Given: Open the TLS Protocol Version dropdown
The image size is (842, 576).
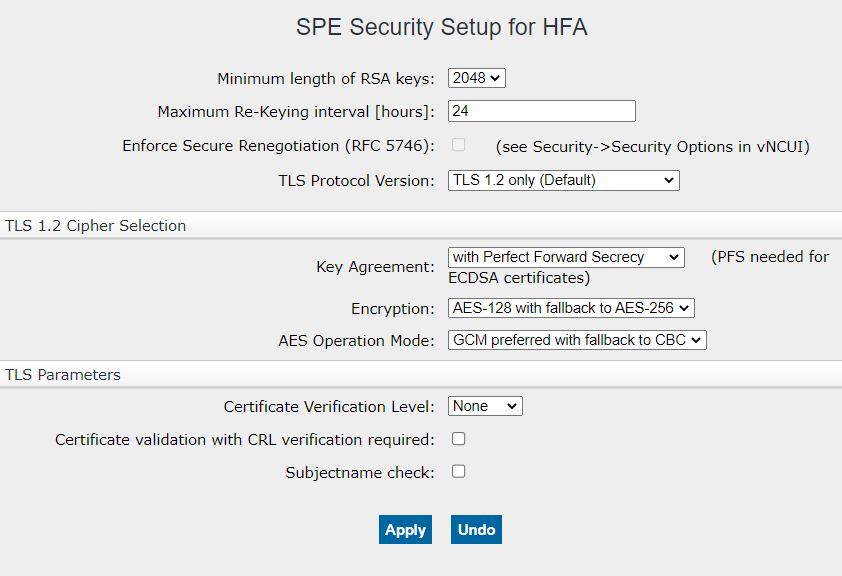Looking at the screenshot, I should [x=564, y=180].
